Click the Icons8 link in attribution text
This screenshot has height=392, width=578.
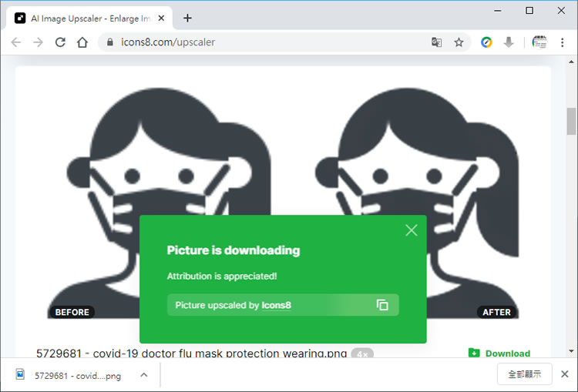[x=276, y=305]
